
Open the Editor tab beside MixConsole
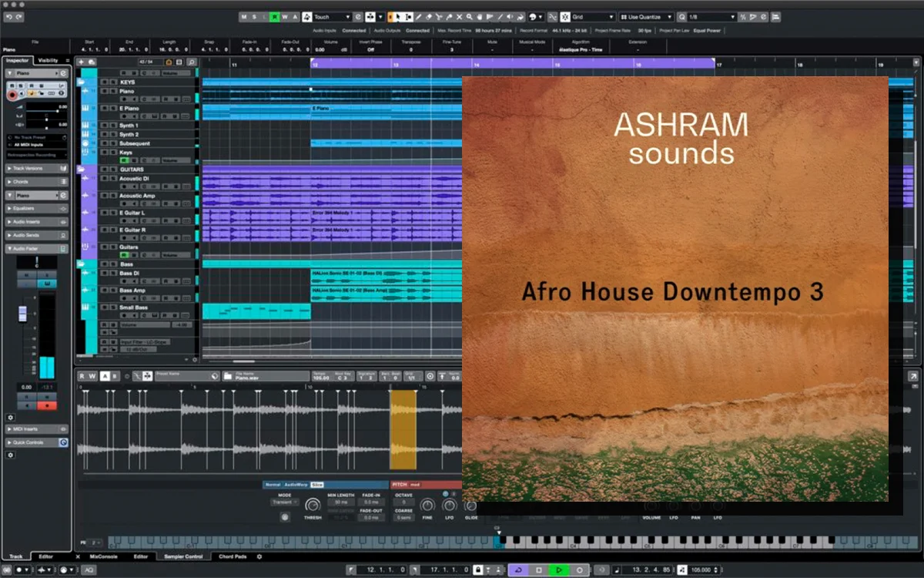[x=141, y=556]
